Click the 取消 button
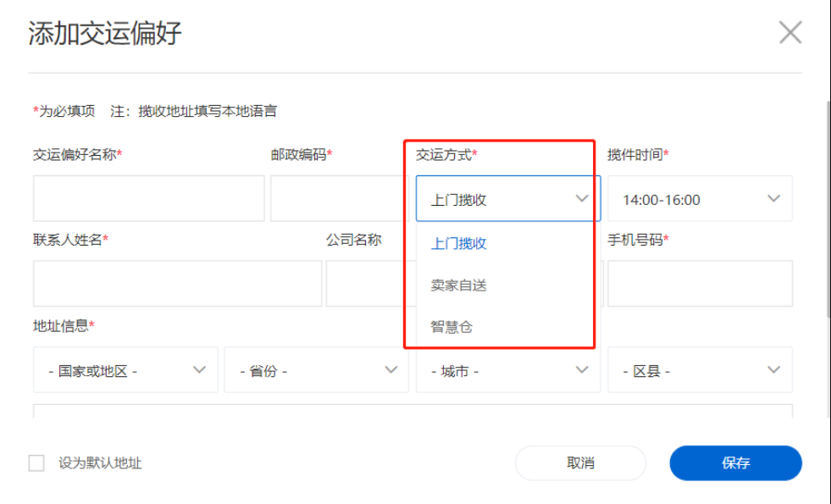The height and width of the screenshot is (504, 831). [580, 462]
